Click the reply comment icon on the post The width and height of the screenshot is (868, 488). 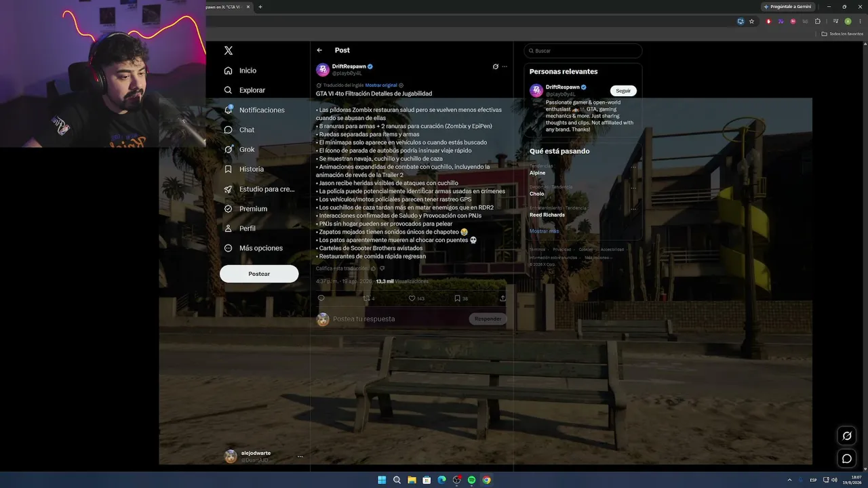(x=321, y=298)
